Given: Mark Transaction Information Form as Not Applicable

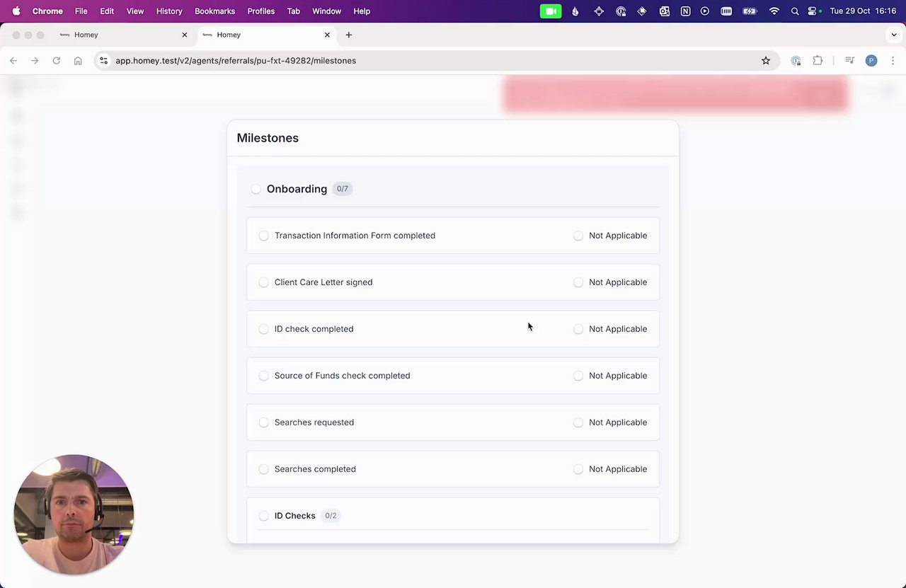Looking at the screenshot, I should tap(578, 236).
